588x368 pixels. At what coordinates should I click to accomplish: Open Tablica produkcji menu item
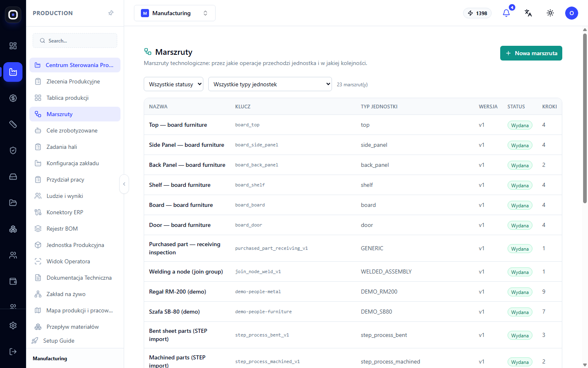click(75, 98)
